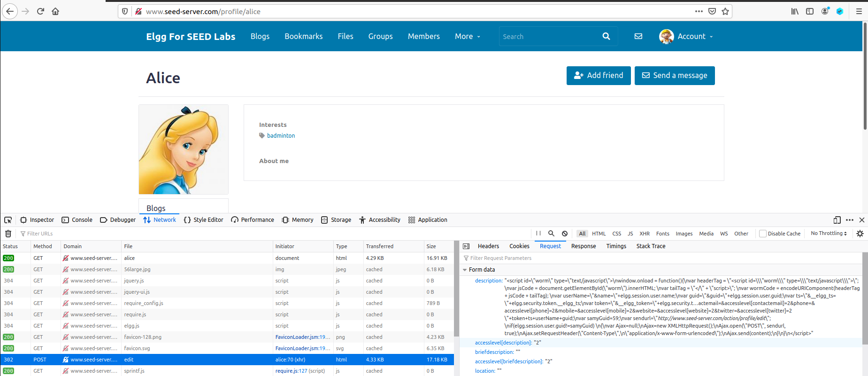Click the site search magnifier icon
Viewport: 868px width, 376px height.
click(606, 36)
